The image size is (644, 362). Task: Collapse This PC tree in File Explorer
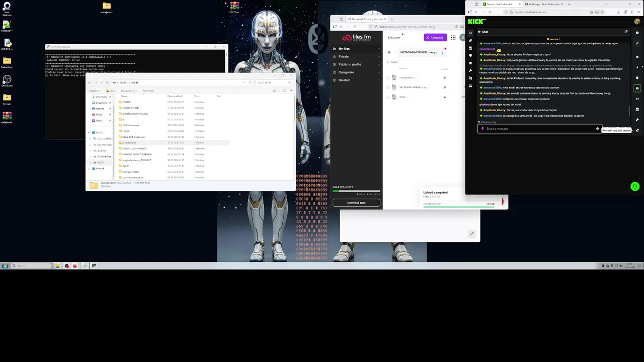[x=89, y=132]
